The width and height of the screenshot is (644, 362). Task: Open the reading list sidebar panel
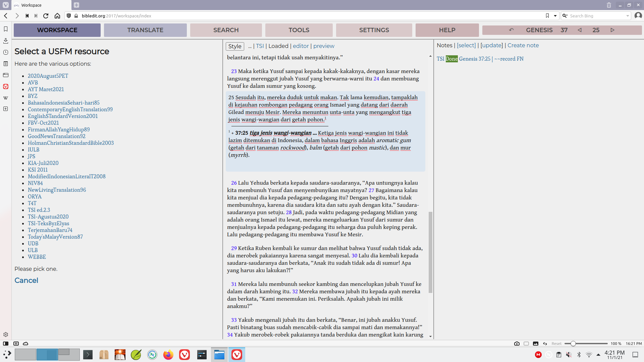(x=5, y=64)
